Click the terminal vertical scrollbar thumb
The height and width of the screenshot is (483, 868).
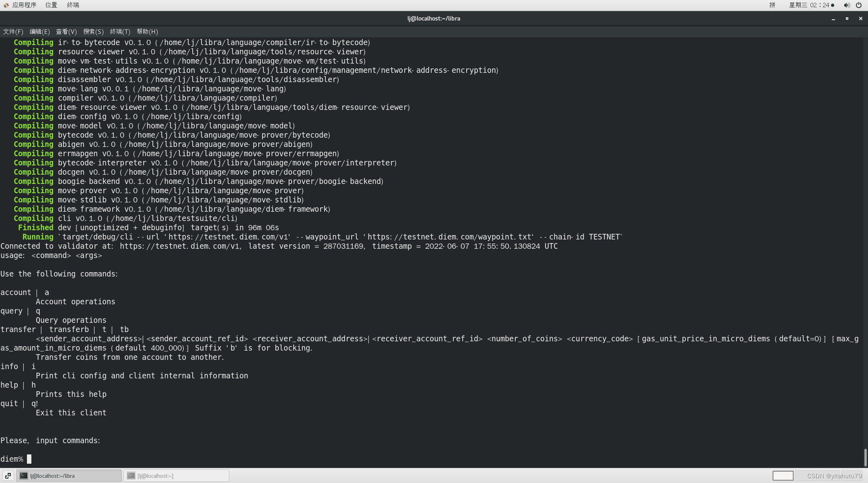[865, 457]
